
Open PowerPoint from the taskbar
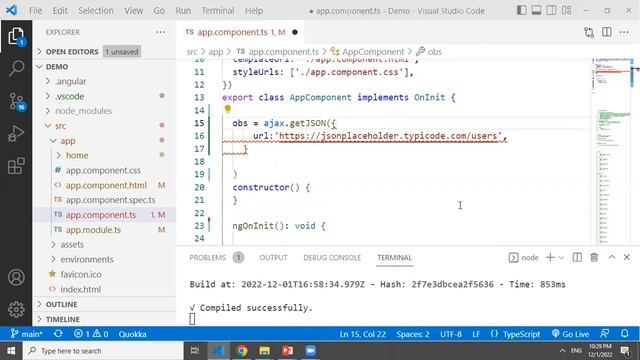pos(287,351)
